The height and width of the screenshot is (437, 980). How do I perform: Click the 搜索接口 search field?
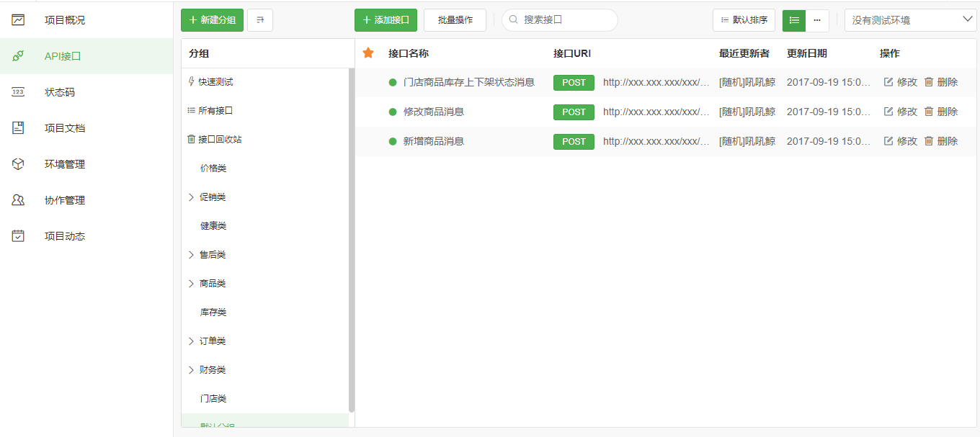coord(566,20)
